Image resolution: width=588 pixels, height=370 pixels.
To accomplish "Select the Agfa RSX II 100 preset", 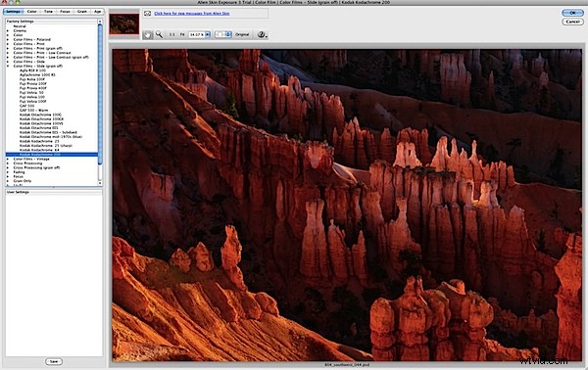I will pos(32,70).
